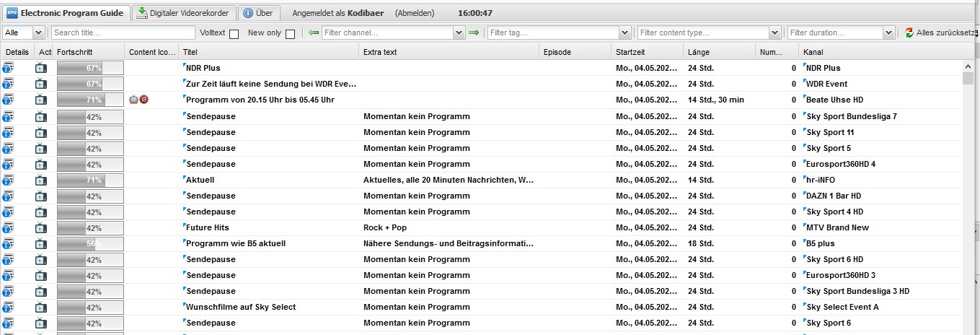Click the green next-channel arrow
This screenshot has width=980, height=335.
click(474, 32)
